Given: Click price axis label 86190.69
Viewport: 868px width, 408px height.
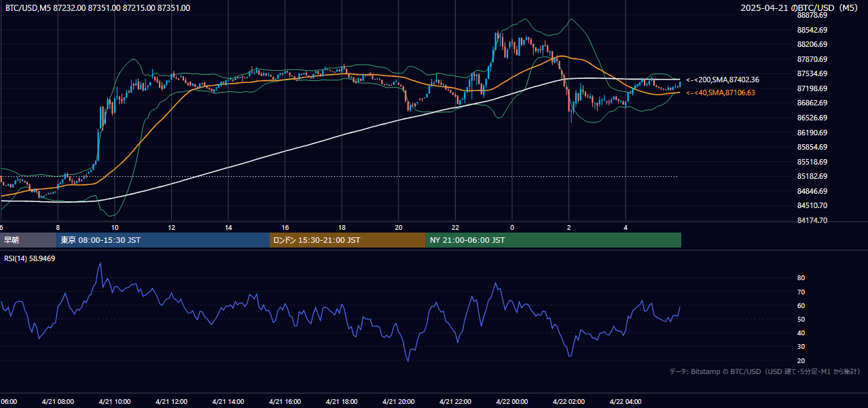Looking at the screenshot, I should point(812,133).
